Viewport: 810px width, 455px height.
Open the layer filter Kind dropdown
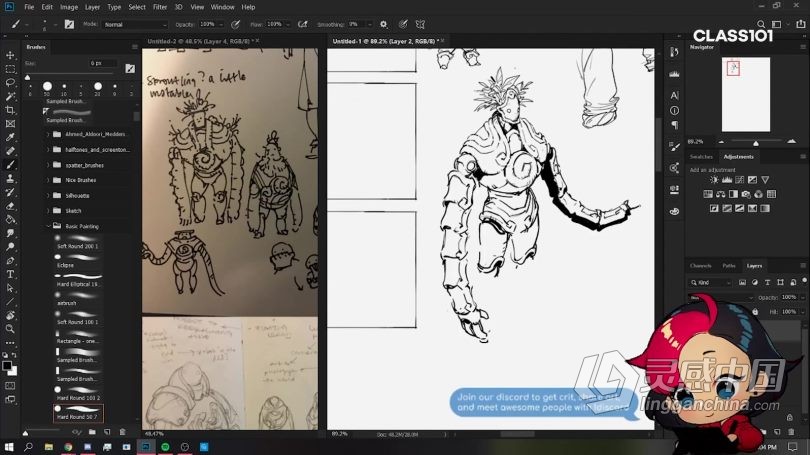[x=711, y=283]
